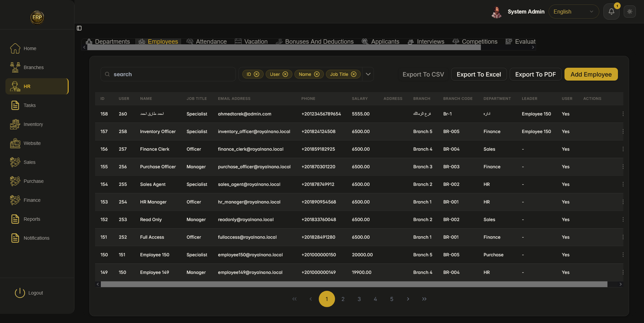Open Reports in the sidebar
644x323 pixels.
tap(37, 219)
